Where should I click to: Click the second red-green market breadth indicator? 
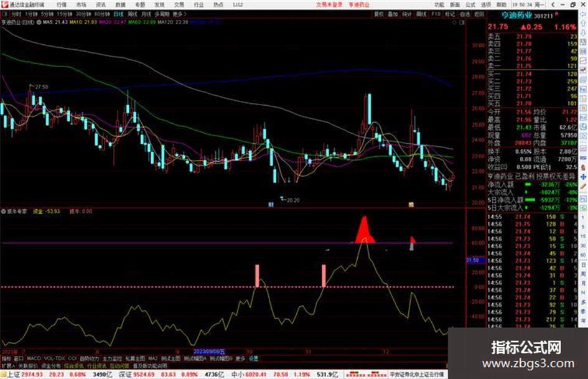(x=377, y=375)
